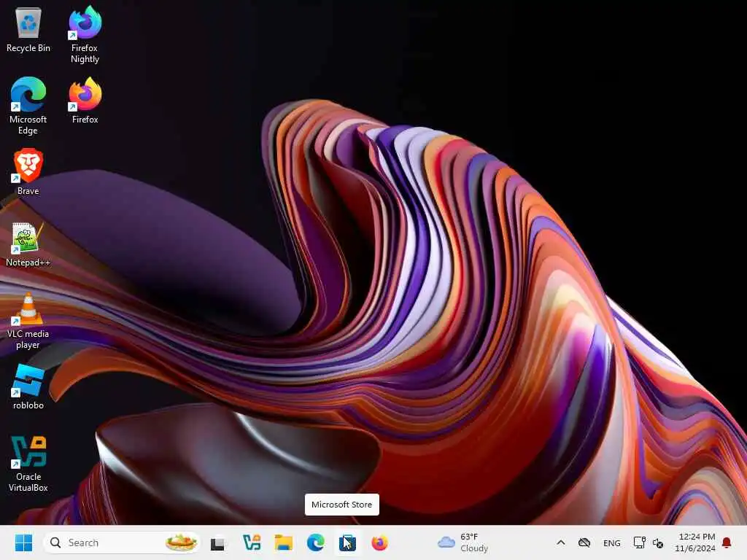747x560 pixels.
Task: Click the search highlight food image
Action: coord(181,542)
